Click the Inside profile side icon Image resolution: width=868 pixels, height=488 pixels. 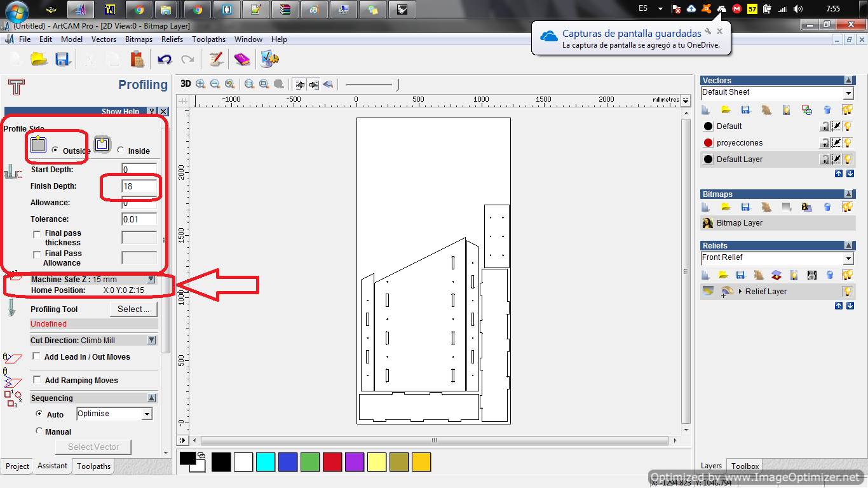click(102, 145)
